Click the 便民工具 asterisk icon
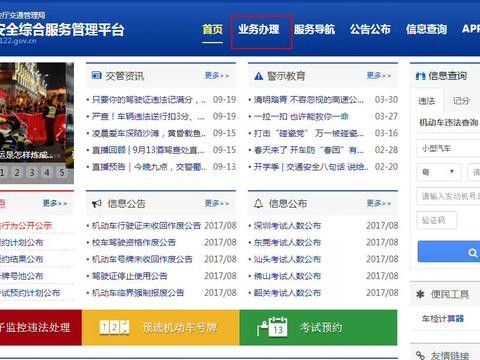The height and width of the screenshot is (360, 480). [420, 294]
